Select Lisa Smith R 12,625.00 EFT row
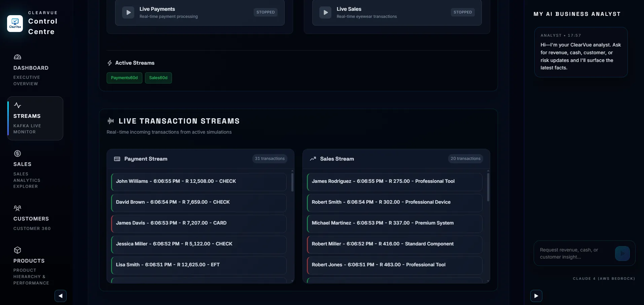The height and width of the screenshot is (305, 644). point(199,266)
